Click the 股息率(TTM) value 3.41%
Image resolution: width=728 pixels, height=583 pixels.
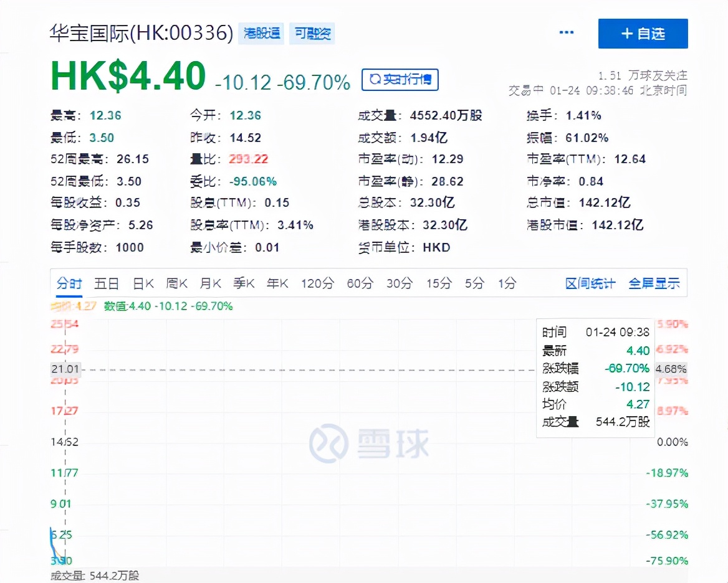[295, 225]
